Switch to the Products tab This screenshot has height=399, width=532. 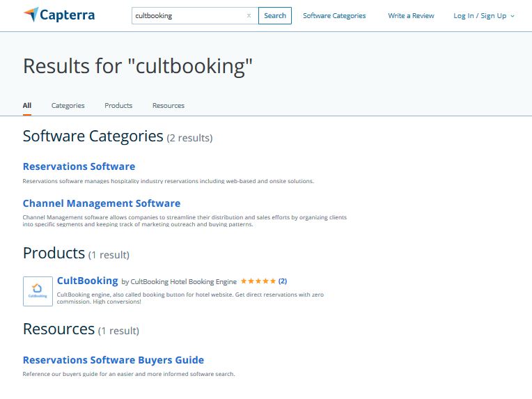coord(118,106)
